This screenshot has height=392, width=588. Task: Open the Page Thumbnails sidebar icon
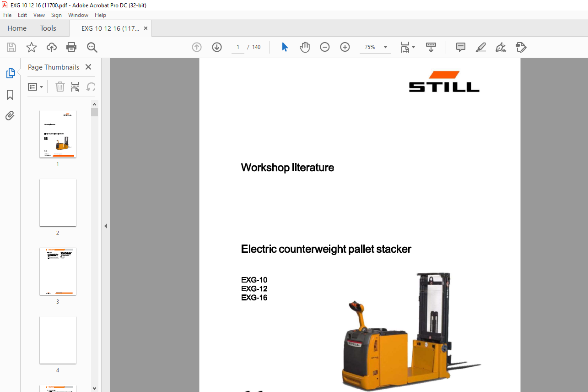tap(10, 73)
